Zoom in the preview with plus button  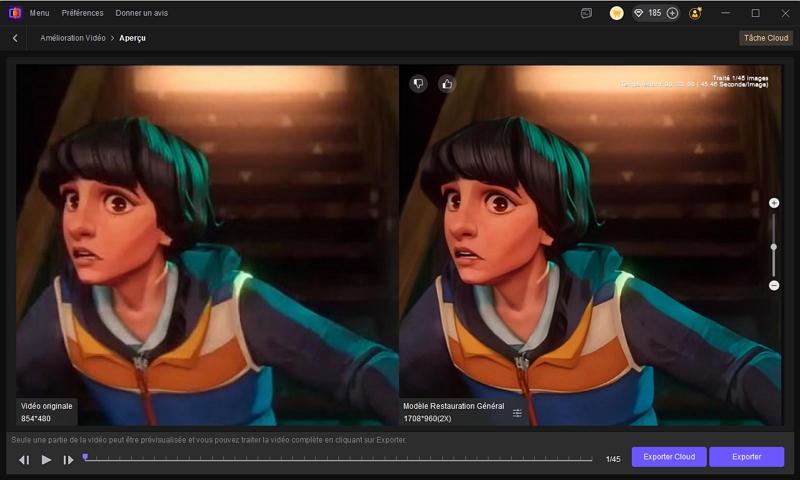(774, 203)
